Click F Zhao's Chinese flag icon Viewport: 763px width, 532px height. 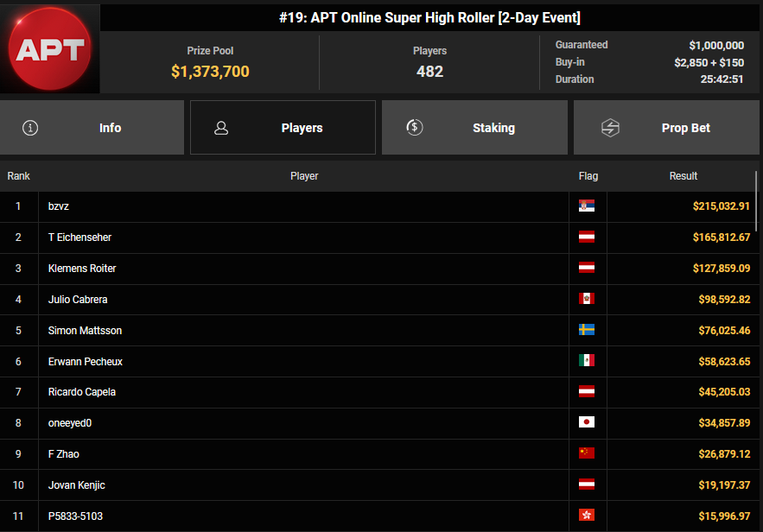(x=587, y=454)
